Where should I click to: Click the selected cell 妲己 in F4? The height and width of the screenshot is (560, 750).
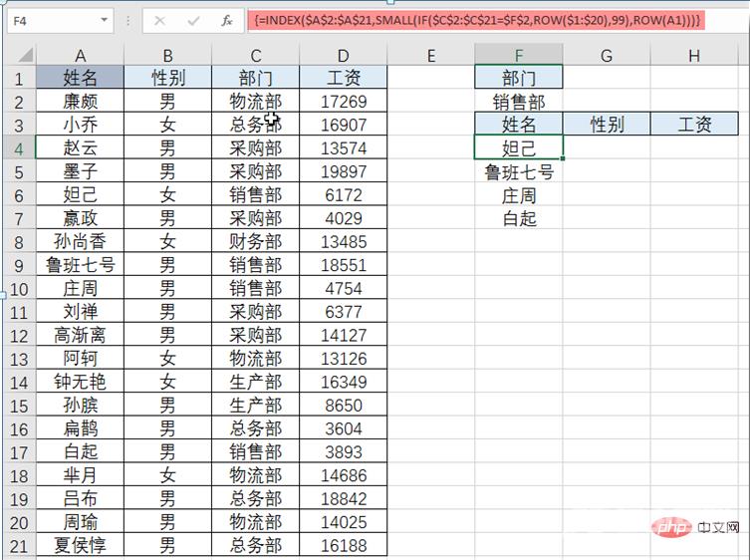(x=519, y=147)
